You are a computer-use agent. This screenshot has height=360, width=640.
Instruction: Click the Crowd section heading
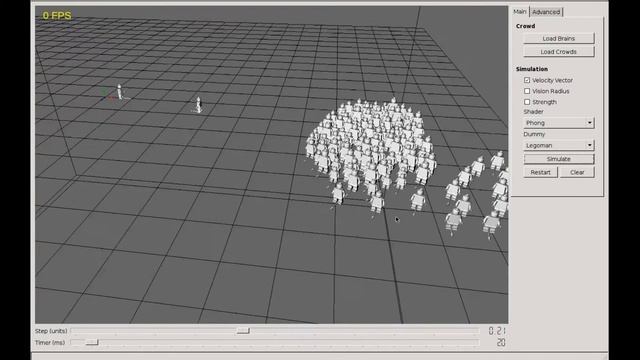point(525,26)
